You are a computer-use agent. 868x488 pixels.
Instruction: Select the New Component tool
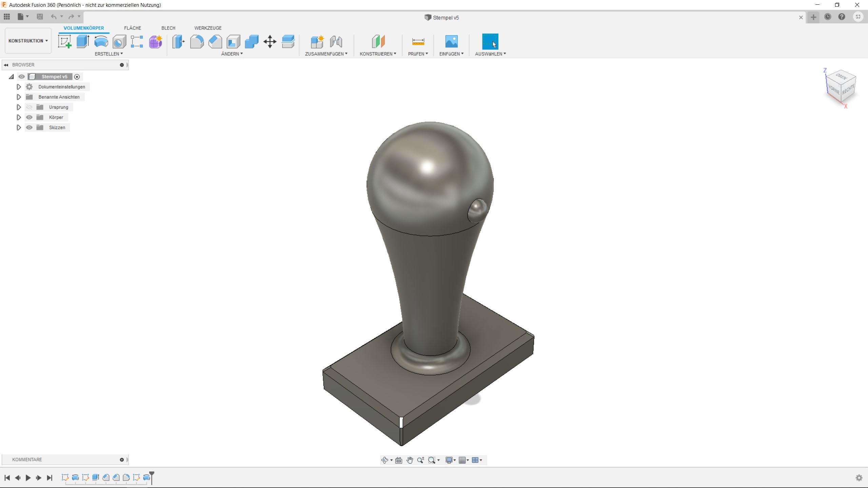point(317,42)
